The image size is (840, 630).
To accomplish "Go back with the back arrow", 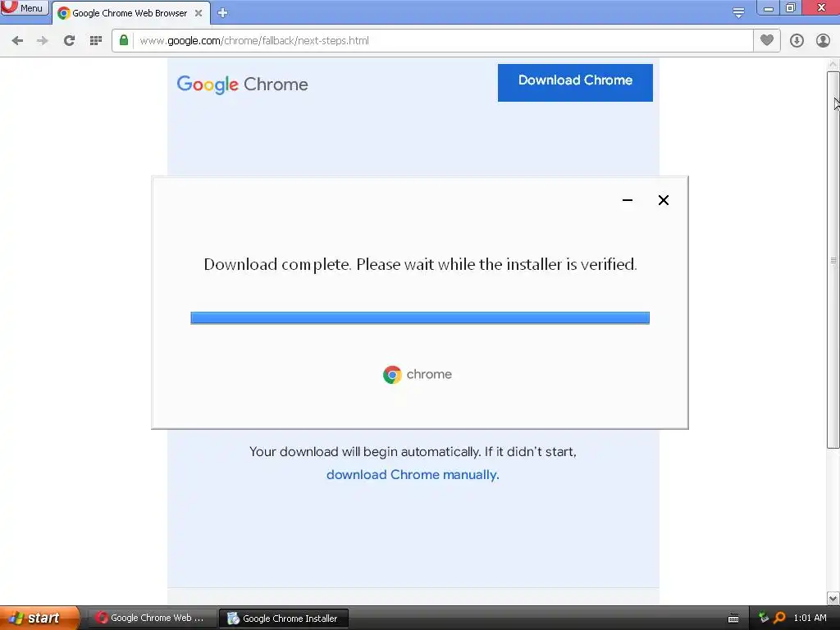I will pyautogui.click(x=18, y=41).
